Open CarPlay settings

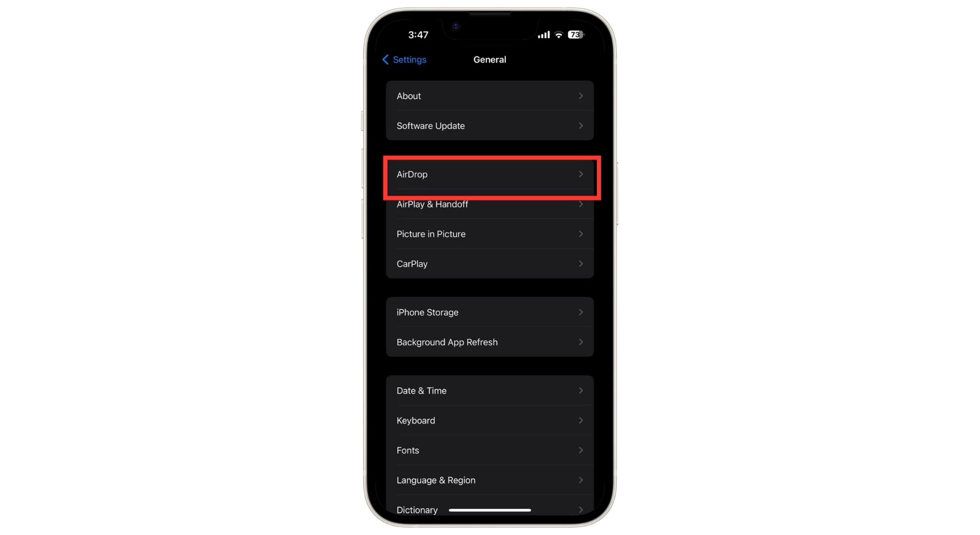pos(490,264)
